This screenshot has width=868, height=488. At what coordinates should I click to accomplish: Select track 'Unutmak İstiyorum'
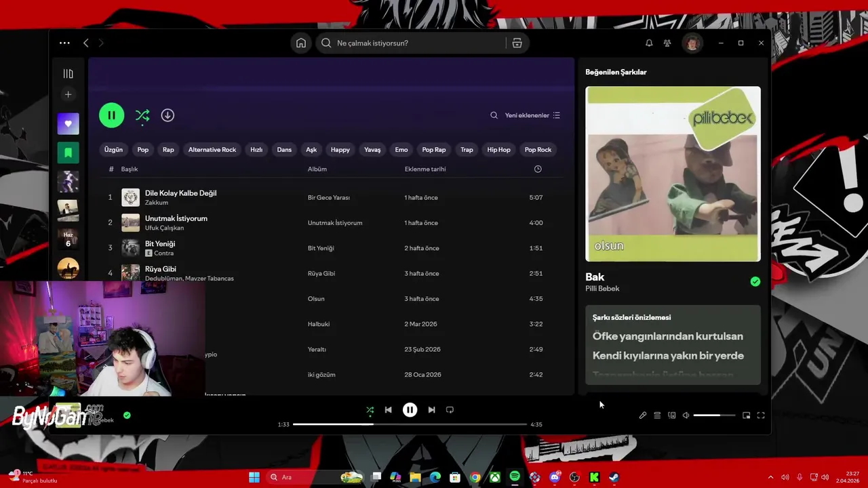tap(176, 218)
